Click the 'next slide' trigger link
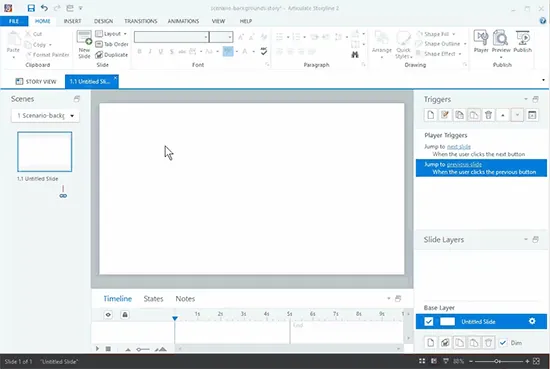 click(458, 147)
